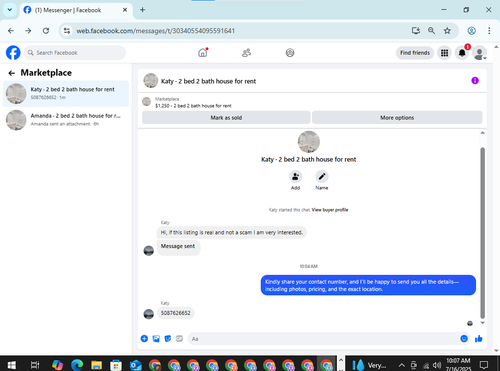Open Chrome tab search dropdown

click(x=10, y=10)
